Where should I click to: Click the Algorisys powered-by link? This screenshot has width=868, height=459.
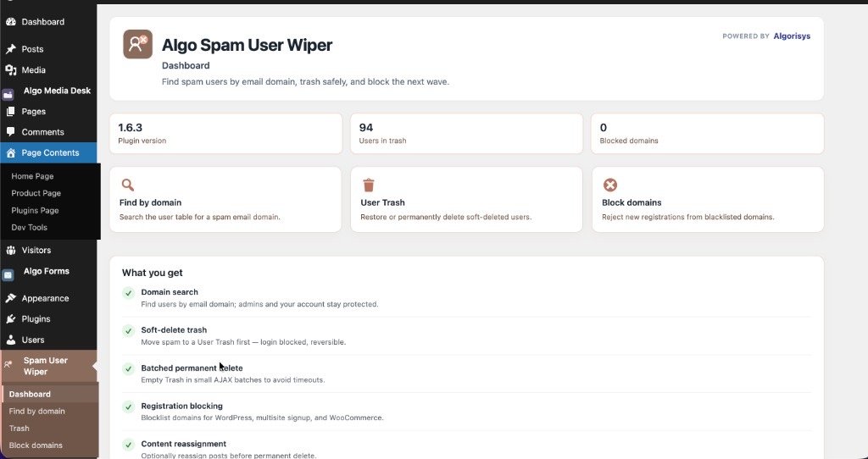792,36
